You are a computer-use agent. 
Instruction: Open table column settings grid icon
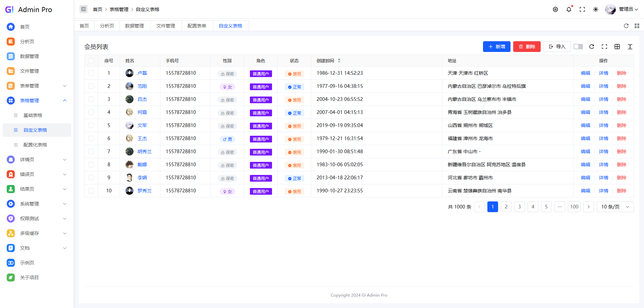pyautogui.click(x=617, y=47)
